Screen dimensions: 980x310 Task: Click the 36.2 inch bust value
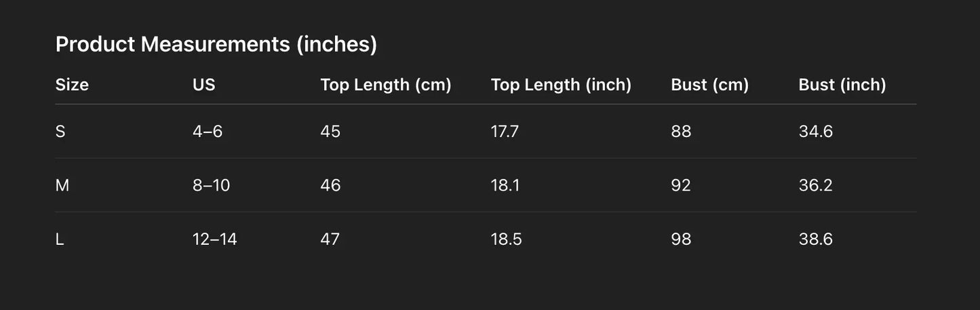[x=815, y=185]
